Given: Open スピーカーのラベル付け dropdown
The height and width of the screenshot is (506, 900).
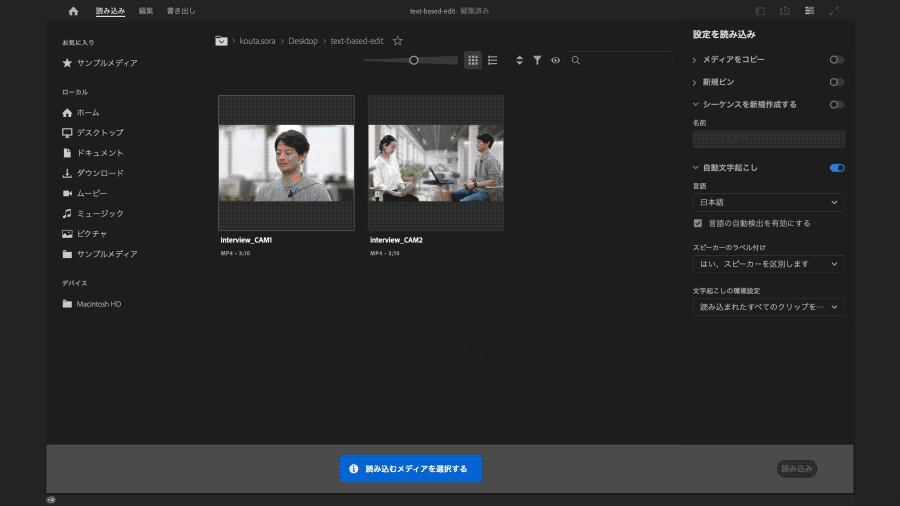Looking at the screenshot, I should coord(769,264).
